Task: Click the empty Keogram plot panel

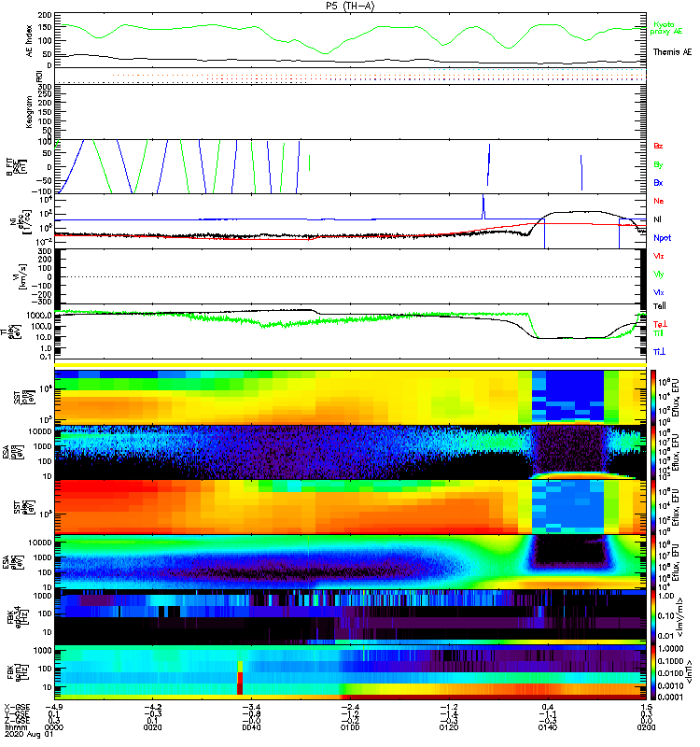Action: 351,112
